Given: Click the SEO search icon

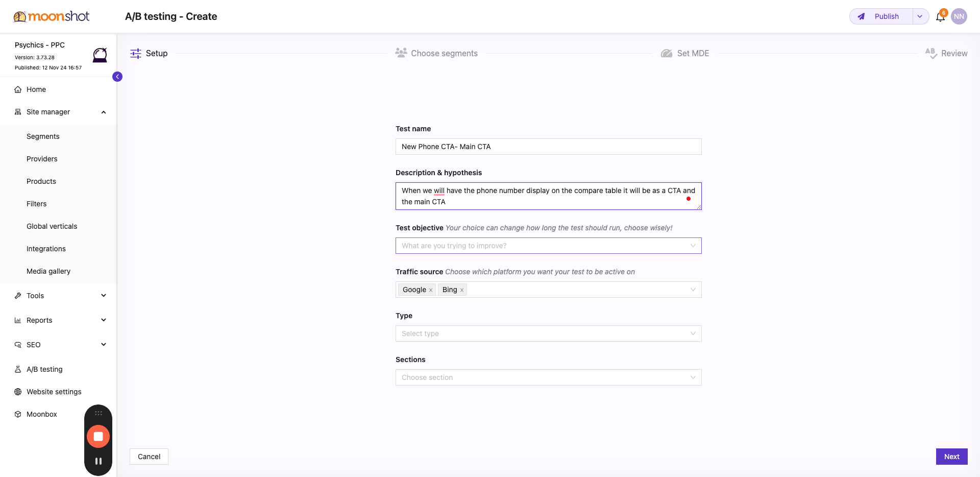Looking at the screenshot, I should (x=18, y=345).
